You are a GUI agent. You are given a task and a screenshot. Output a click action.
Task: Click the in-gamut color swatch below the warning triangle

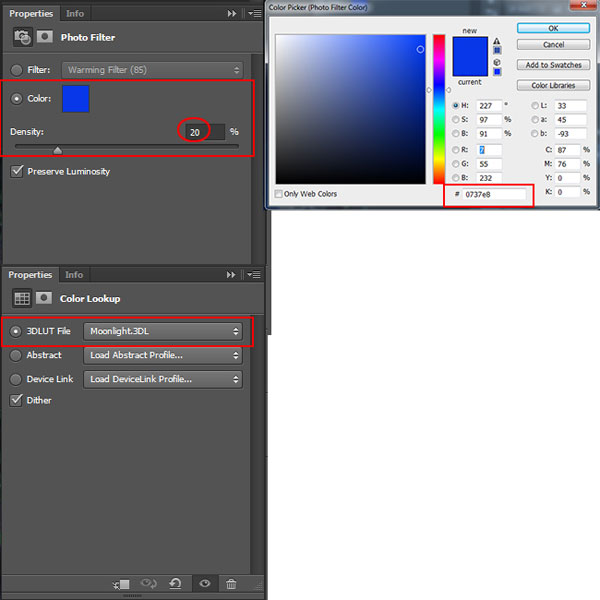tap(497, 50)
